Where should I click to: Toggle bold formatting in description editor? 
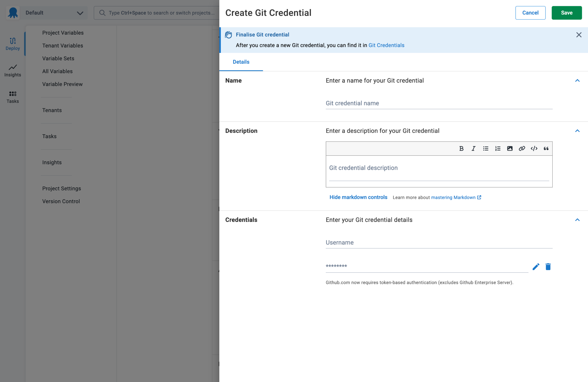click(x=461, y=148)
